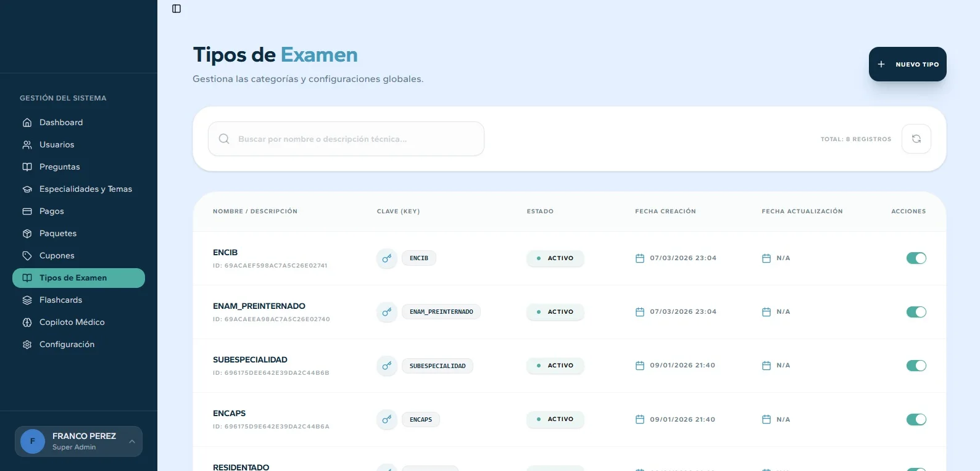Viewport: 980px width, 471px height.
Task: Open Preguntas in the sidebar
Action: (x=78, y=166)
